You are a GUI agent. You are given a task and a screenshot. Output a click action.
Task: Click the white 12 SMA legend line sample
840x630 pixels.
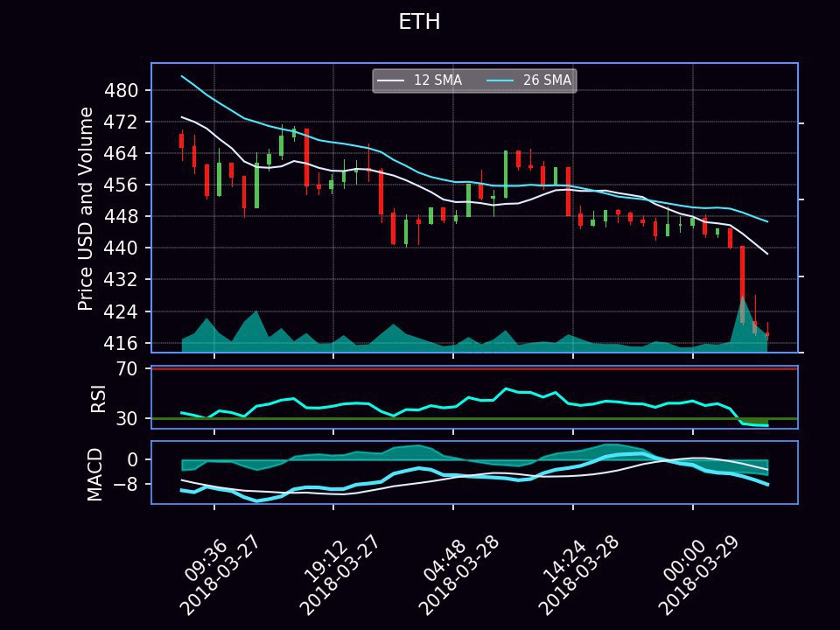point(391,80)
